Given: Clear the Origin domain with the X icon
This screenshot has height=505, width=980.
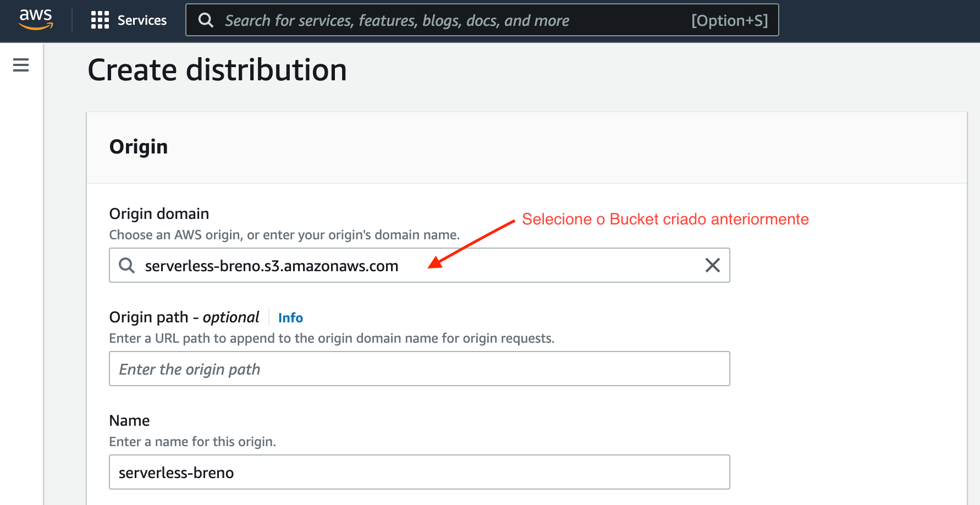Looking at the screenshot, I should (x=712, y=266).
